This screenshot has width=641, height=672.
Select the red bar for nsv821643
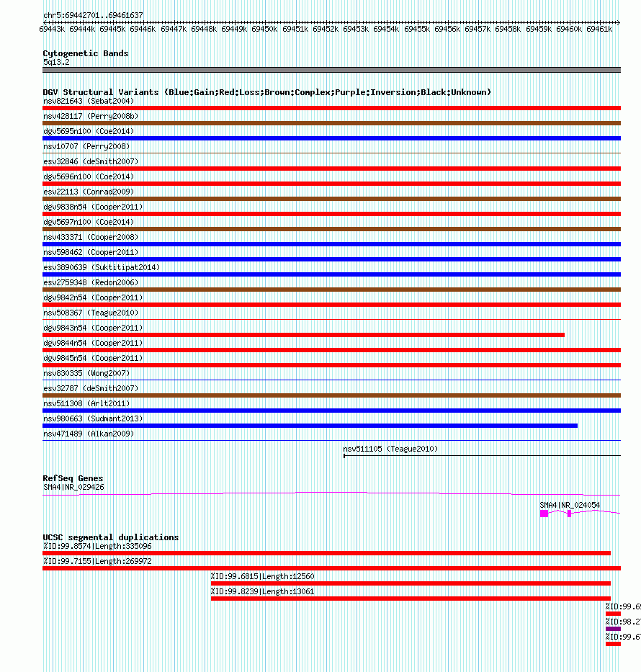[331, 108]
